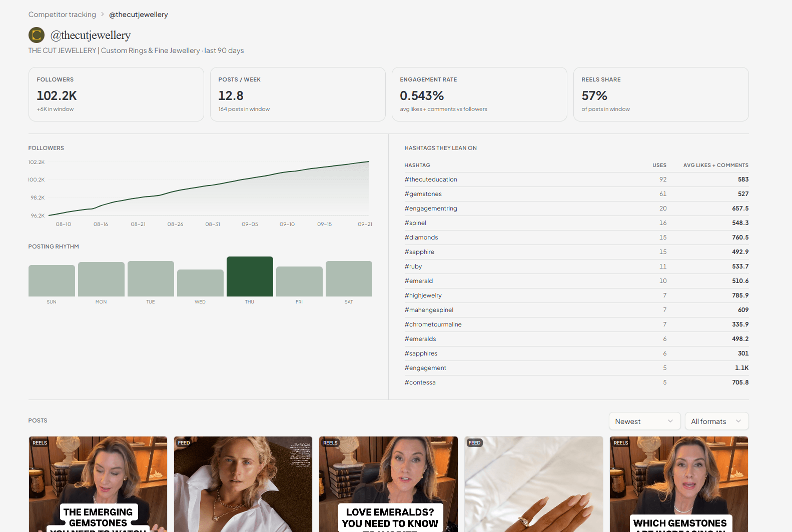792x532 pixels.
Task: Select the Posts / Week 12.8 card
Action: click(298, 94)
